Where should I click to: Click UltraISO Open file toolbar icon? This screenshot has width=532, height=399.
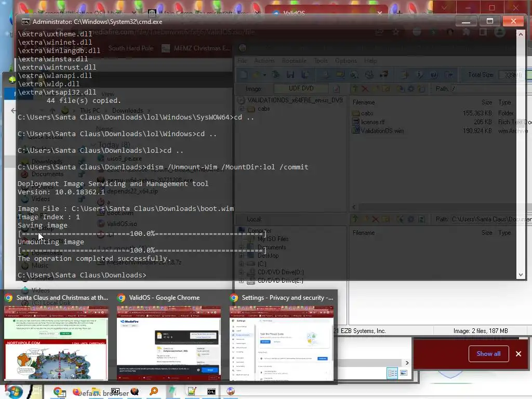pos(257,75)
